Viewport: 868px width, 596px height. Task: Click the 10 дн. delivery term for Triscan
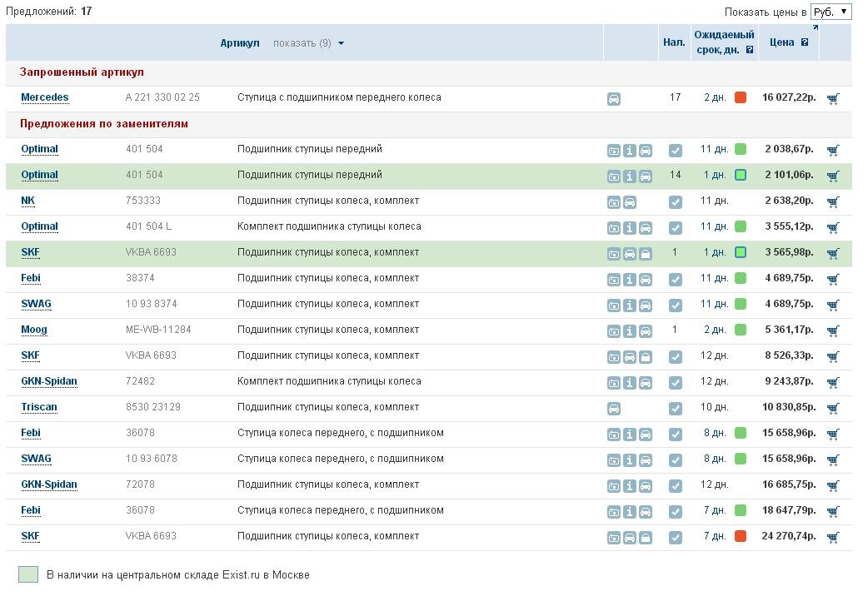(x=714, y=407)
